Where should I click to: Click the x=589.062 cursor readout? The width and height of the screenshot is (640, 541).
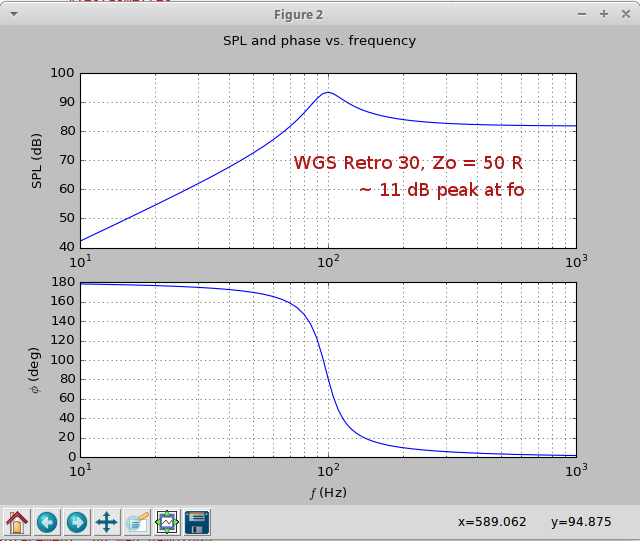pos(492,522)
